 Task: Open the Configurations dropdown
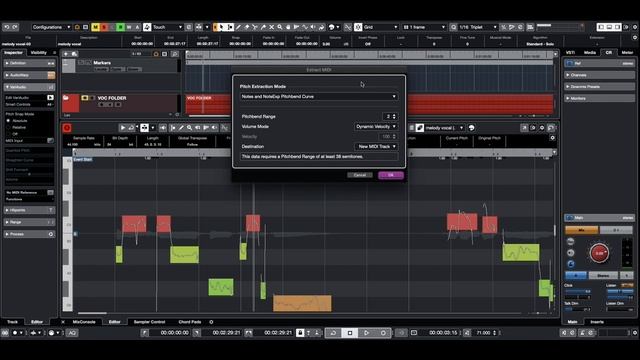click(x=51, y=27)
